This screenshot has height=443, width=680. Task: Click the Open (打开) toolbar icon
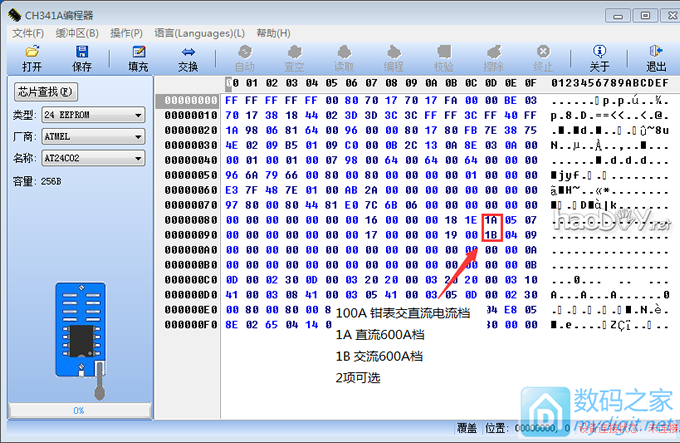coord(32,58)
